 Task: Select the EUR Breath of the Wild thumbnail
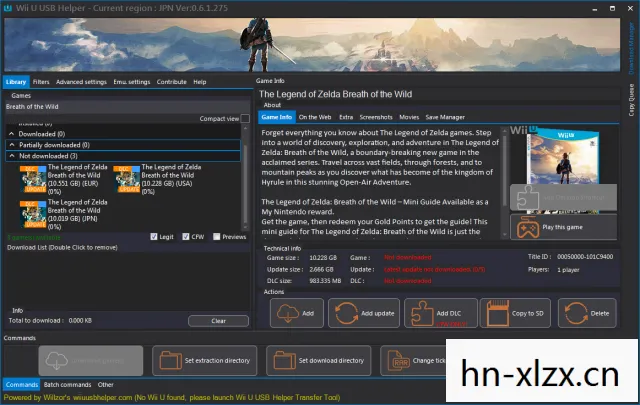coord(33,179)
